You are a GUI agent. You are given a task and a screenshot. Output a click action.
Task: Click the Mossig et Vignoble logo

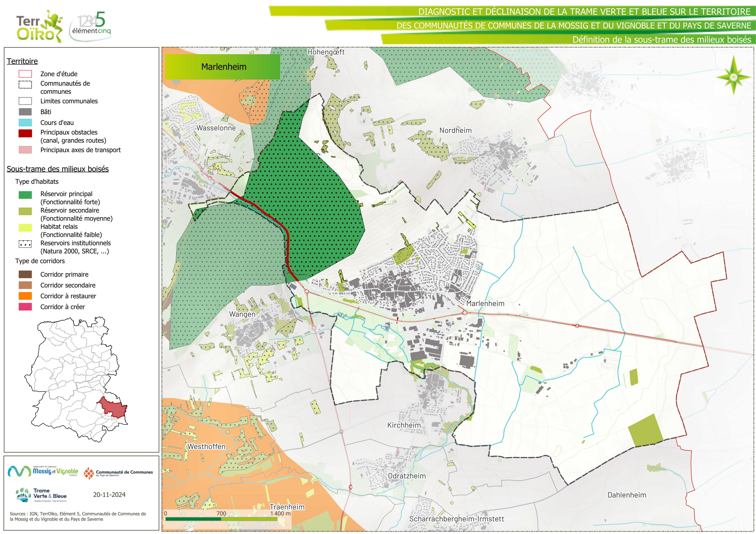[x=43, y=471]
